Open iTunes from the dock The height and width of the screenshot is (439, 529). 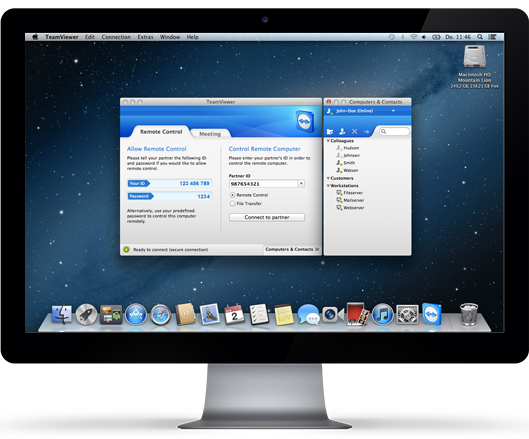pyautogui.click(x=383, y=314)
